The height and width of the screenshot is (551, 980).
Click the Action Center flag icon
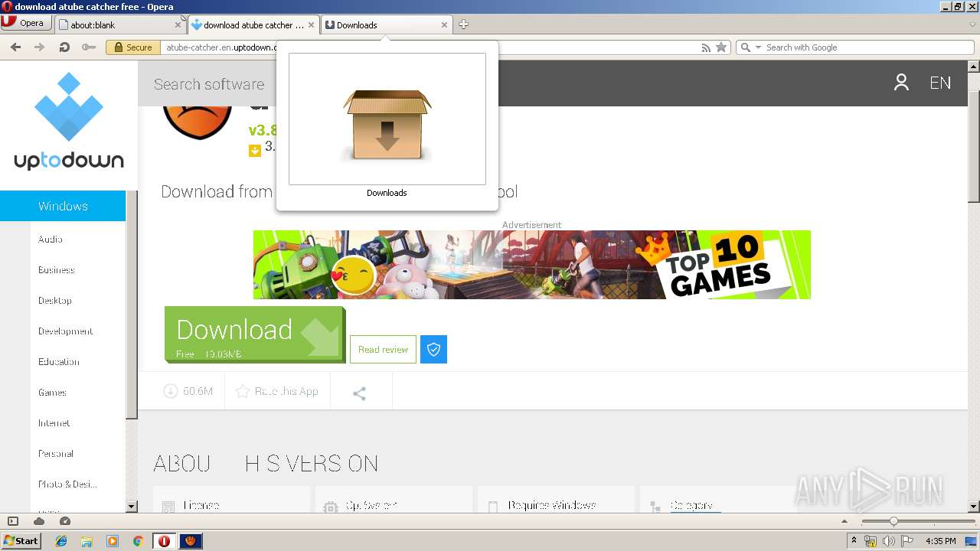[906, 541]
